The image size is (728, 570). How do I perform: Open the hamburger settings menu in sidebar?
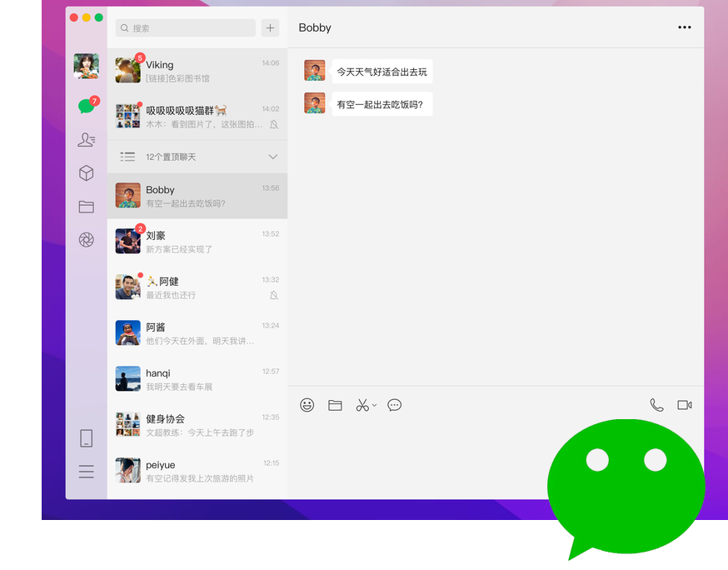86,472
